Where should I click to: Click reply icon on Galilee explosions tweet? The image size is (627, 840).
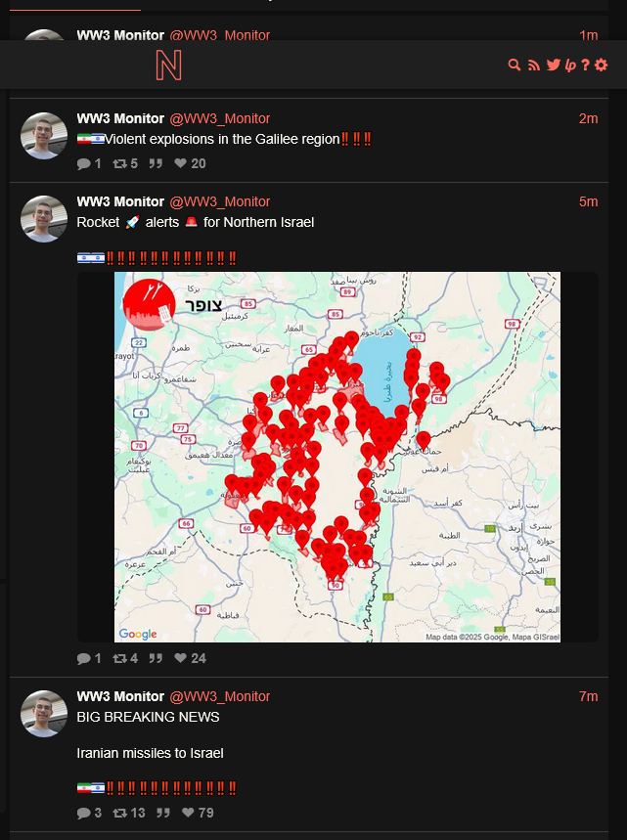coord(83,164)
